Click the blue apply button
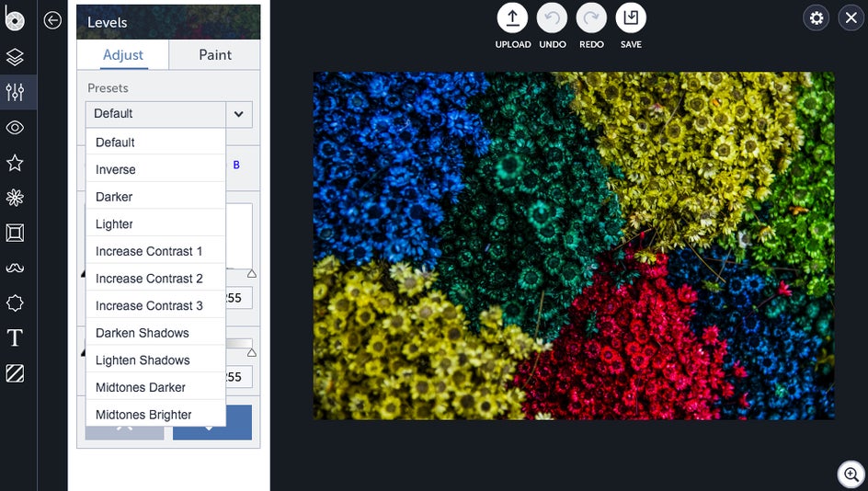868x491 pixels. (212, 422)
